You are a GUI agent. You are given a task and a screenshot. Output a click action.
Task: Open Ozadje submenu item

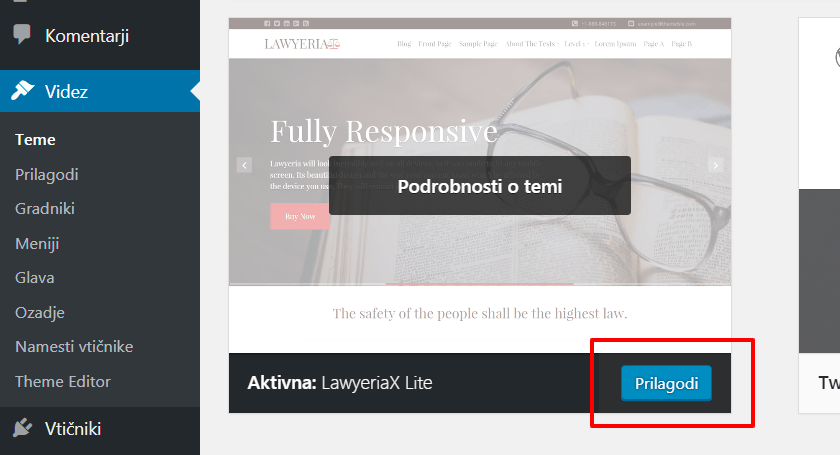click(40, 312)
